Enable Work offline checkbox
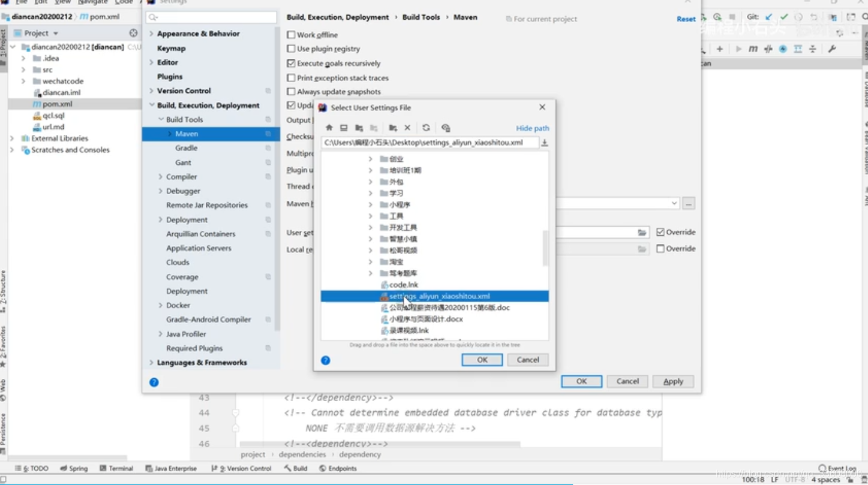868x485 pixels. click(x=291, y=35)
